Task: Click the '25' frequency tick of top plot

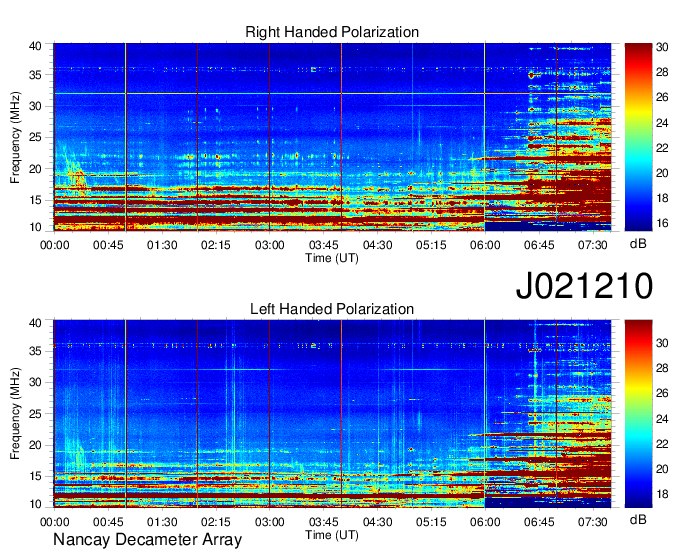Action: [35, 137]
